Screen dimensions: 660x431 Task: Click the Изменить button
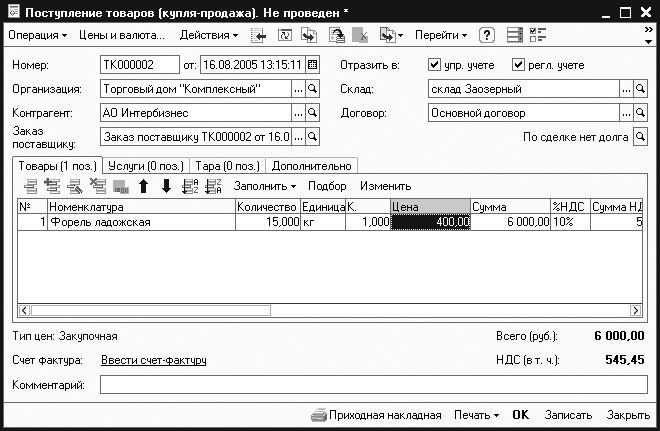click(x=386, y=186)
